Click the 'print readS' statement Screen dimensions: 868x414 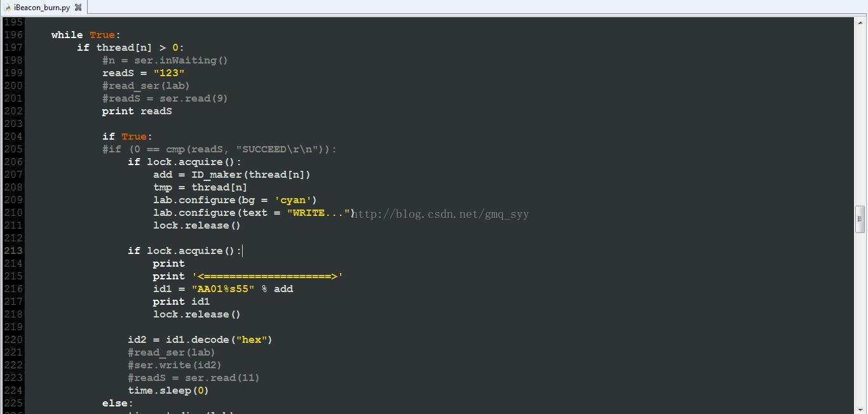pyautogui.click(x=137, y=111)
